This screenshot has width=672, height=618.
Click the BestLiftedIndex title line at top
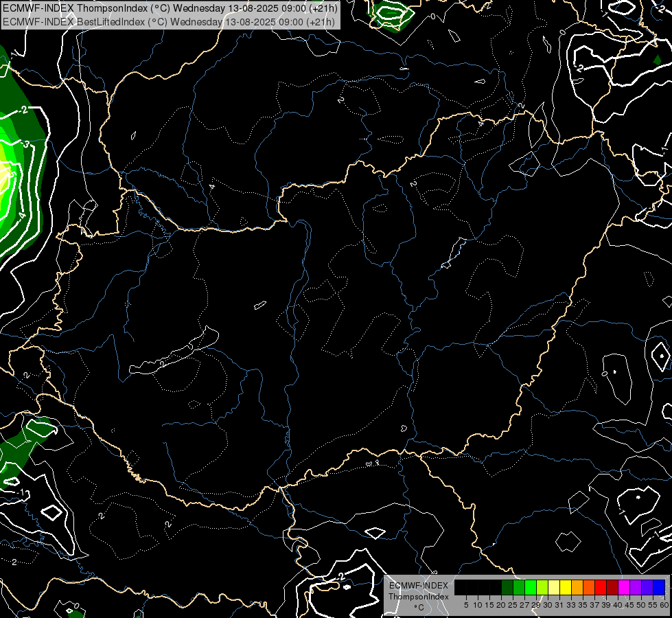168,22
